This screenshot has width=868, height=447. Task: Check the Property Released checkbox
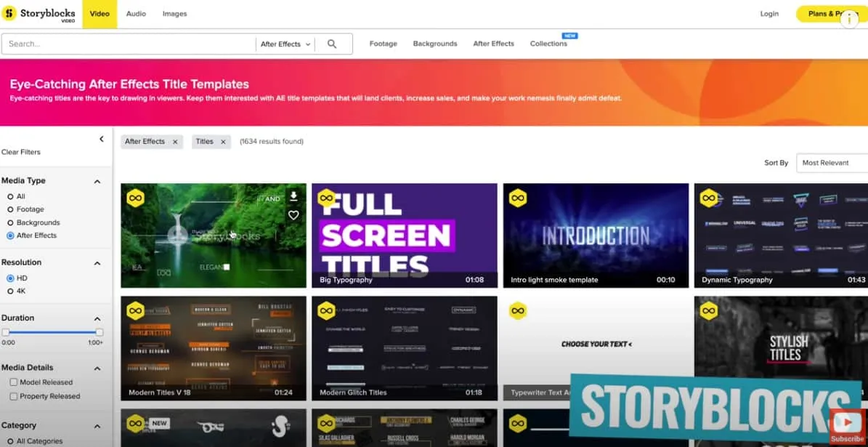[x=14, y=397]
